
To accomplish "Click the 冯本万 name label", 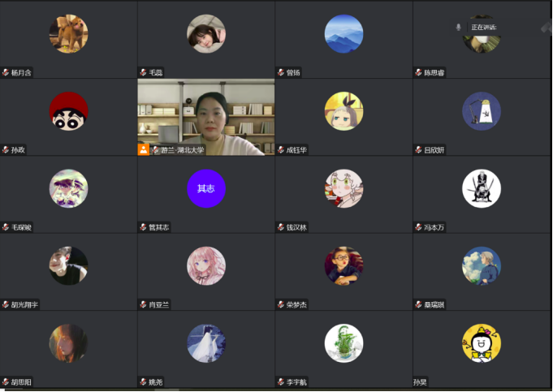I will [x=434, y=227].
